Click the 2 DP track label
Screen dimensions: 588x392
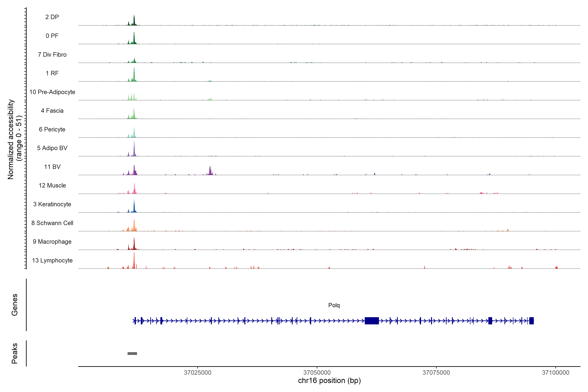pyautogui.click(x=52, y=17)
